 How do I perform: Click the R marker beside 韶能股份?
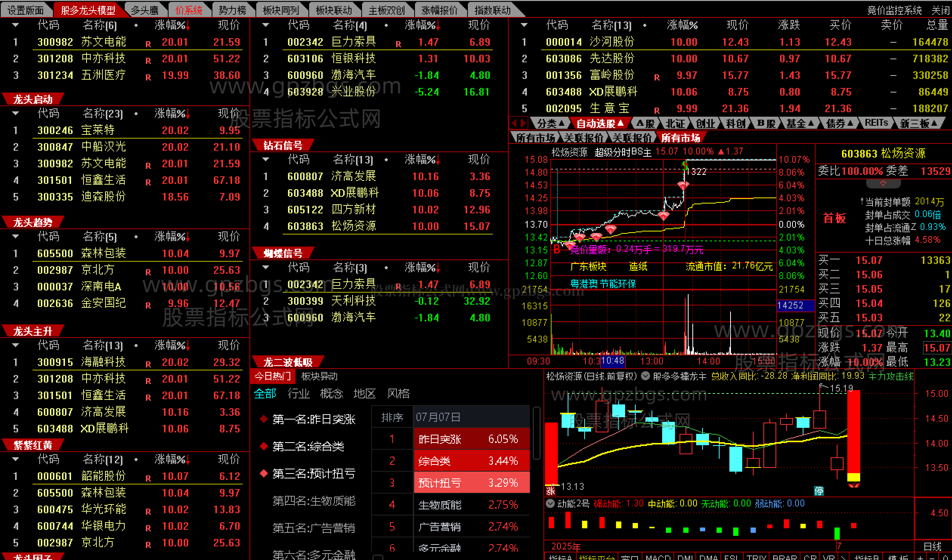coord(148,478)
